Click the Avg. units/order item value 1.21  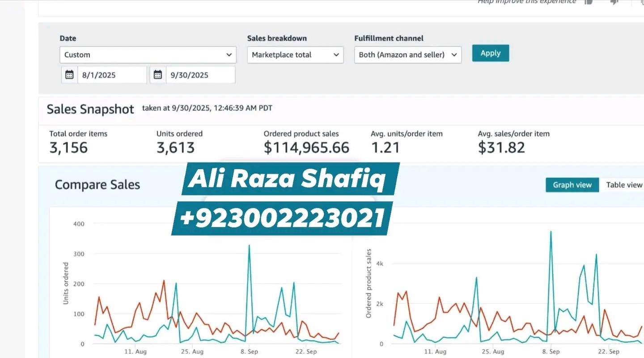click(x=386, y=148)
